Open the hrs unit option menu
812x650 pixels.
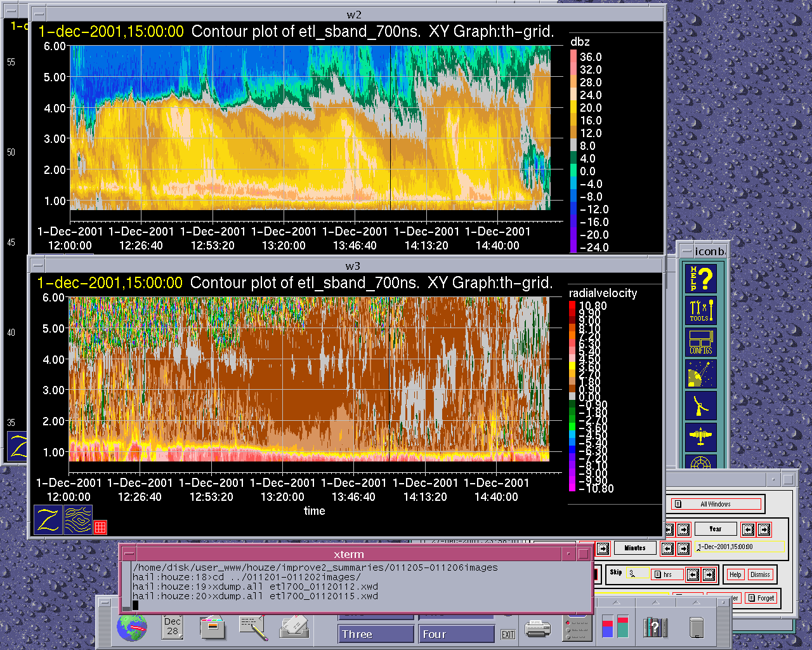(x=667, y=574)
